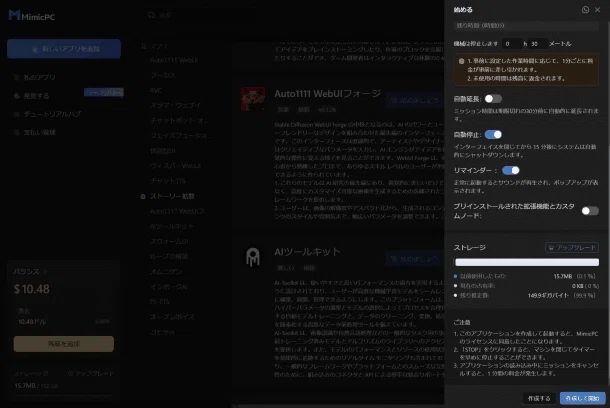Click the チュートリアルハブ sidebar icon

[16, 114]
